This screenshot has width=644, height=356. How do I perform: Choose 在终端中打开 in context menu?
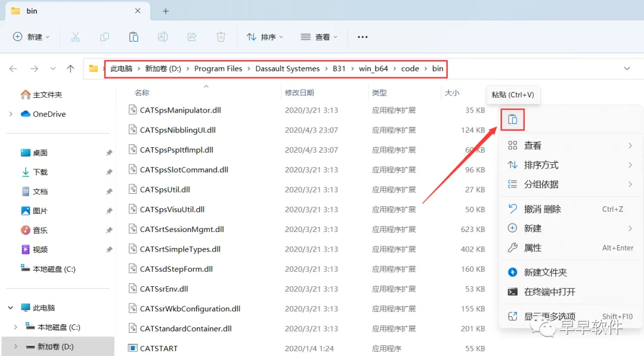(x=571, y=292)
